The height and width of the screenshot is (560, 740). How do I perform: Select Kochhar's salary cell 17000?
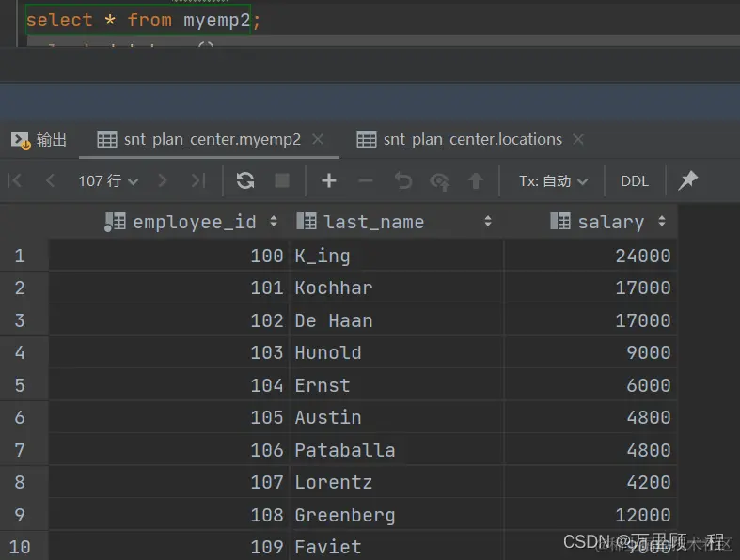pos(590,288)
